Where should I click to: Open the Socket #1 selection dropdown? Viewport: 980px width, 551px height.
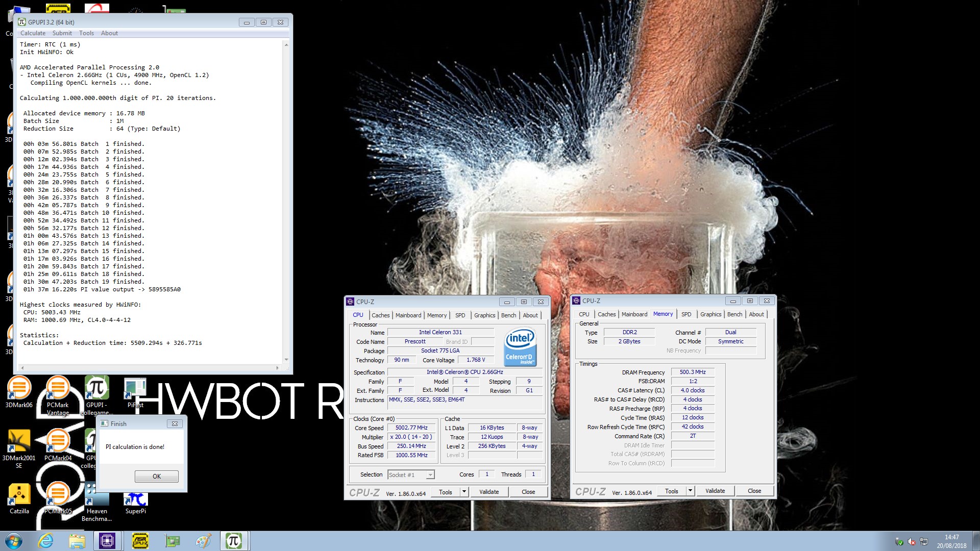(x=411, y=474)
